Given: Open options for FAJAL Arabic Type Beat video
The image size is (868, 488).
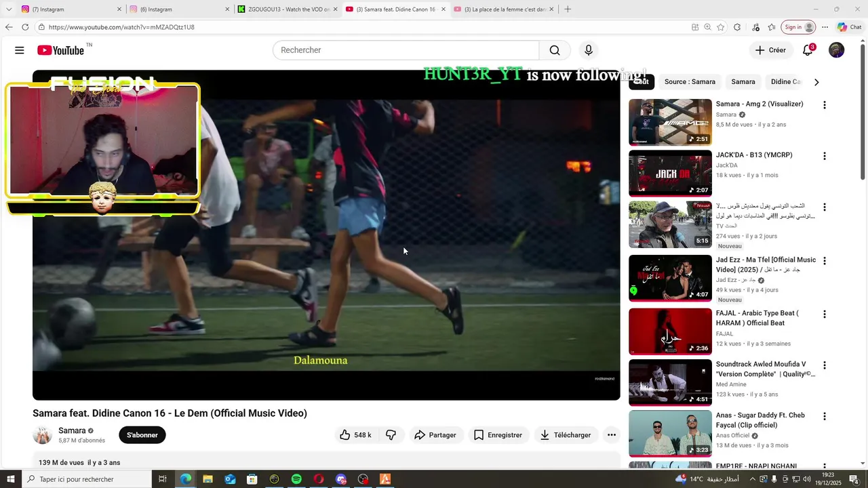Looking at the screenshot, I should tap(825, 314).
